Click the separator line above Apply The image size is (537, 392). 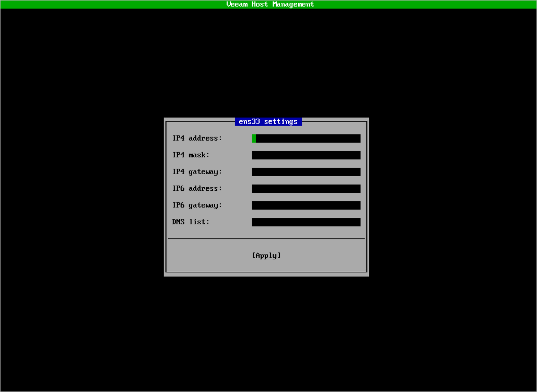coord(266,239)
